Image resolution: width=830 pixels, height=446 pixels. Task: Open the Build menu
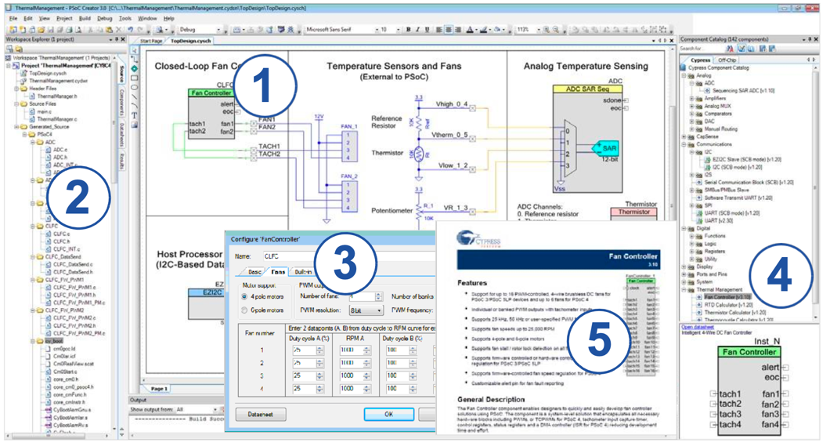coord(85,18)
